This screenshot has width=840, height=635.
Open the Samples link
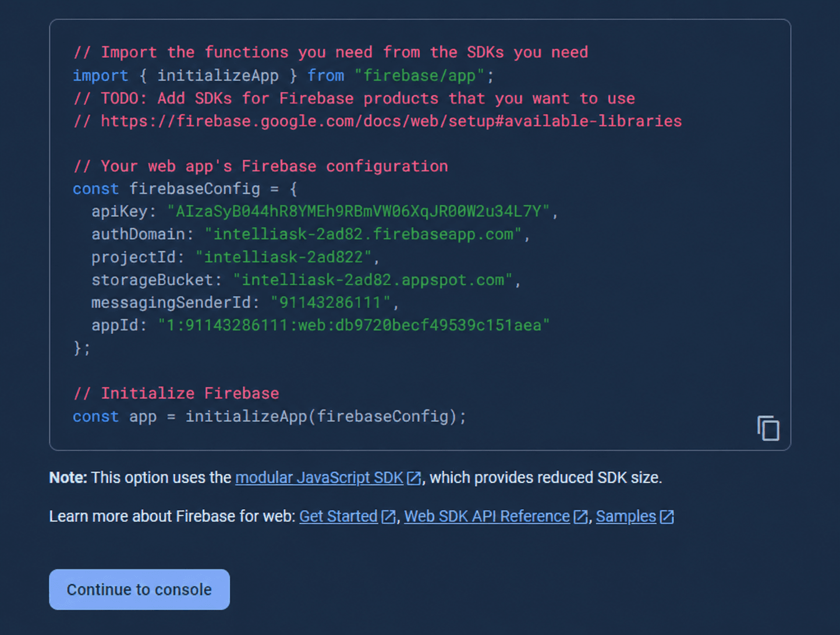pos(626,517)
